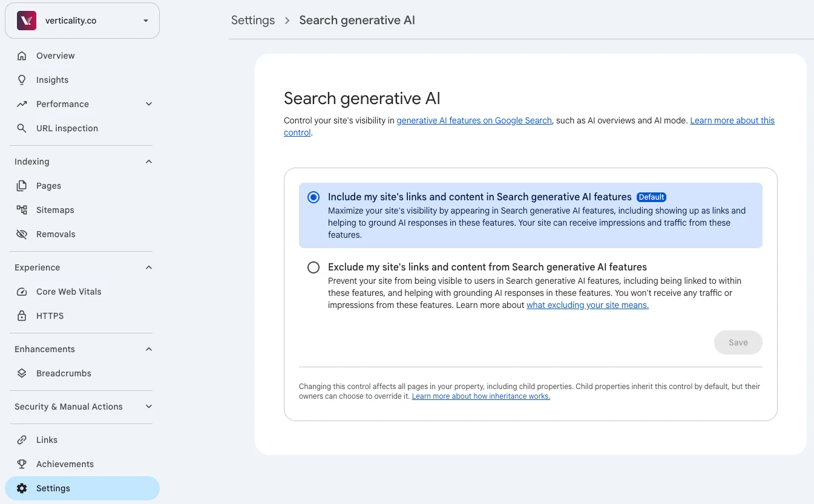Open the Overview page label
This screenshot has height=504, width=814.
[56, 56]
